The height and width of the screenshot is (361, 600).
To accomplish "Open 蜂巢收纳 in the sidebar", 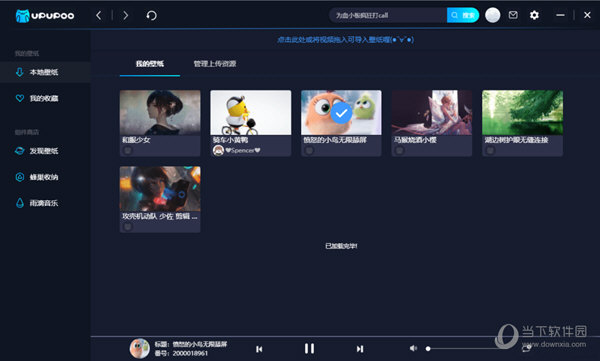I will tap(45, 177).
